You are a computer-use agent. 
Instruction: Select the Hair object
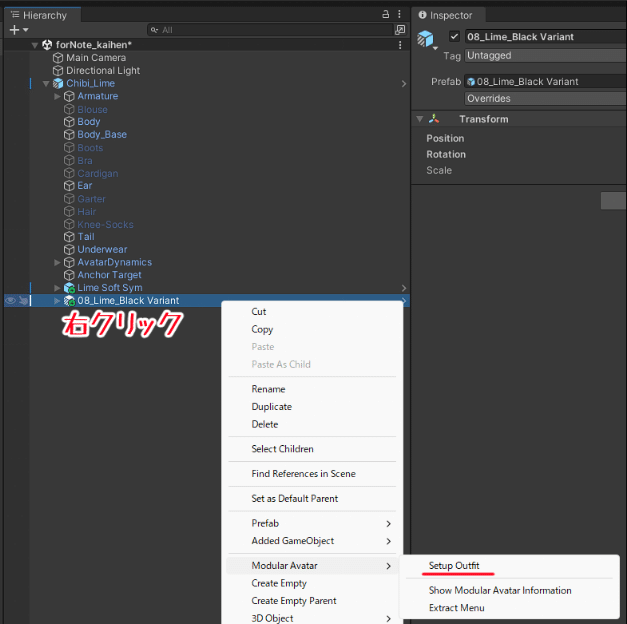click(86, 212)
